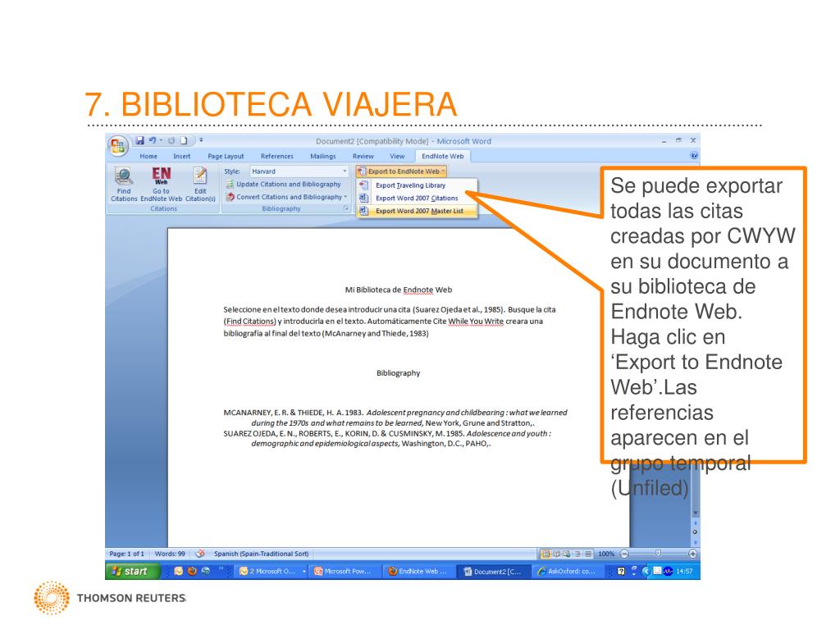Open the Customize Quick Access Toolbar arrow

202,140
